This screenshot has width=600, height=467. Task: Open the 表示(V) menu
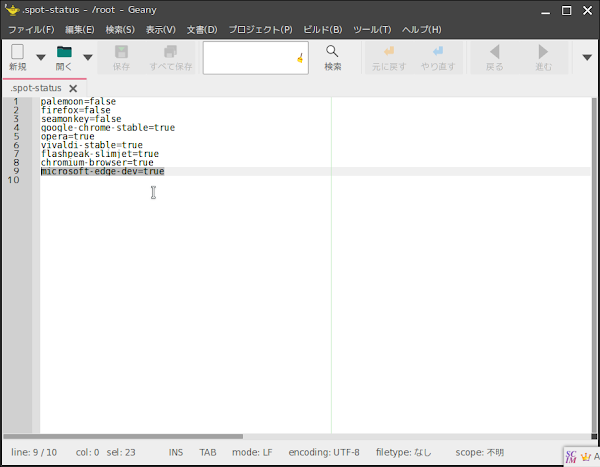tap(161, 29)
